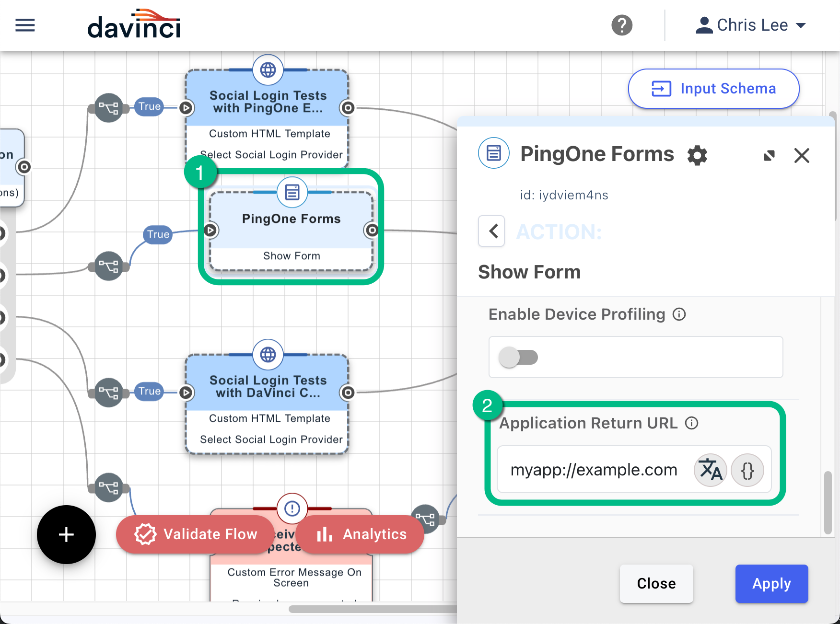This screenshot has width=840, height=624.
Task: Toggle Enable Device Profiling switch
Action: pos(518,357)
